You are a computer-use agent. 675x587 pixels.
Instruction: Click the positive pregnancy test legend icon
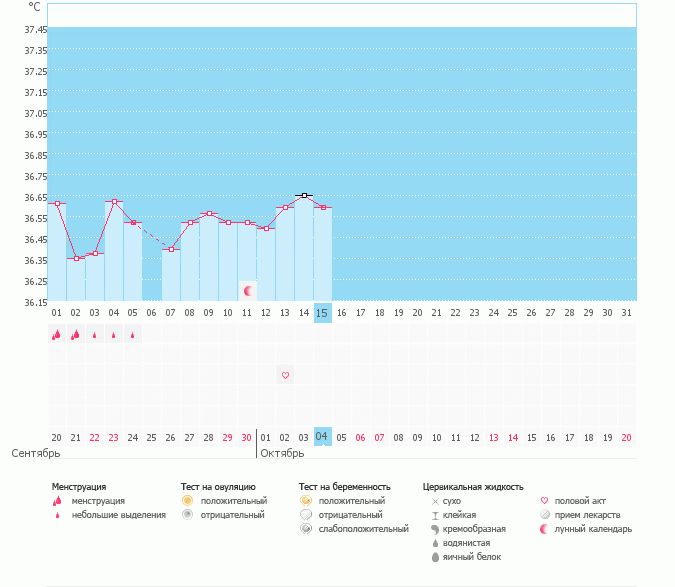[305, 500]
